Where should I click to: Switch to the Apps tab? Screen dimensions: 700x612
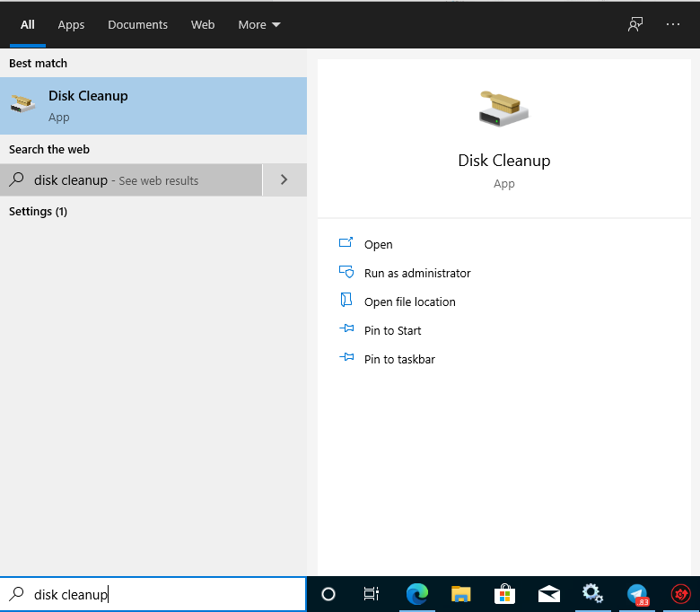coord(71,24)
